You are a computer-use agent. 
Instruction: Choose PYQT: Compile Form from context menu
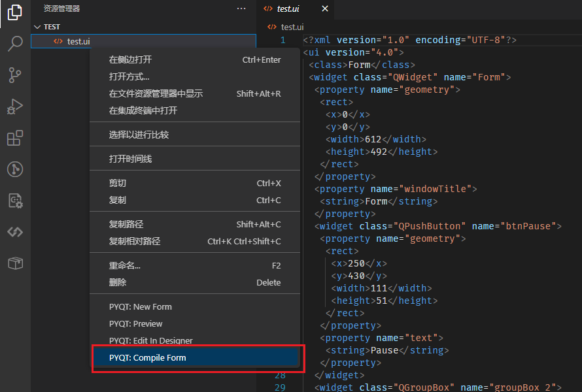click(147, 358)
